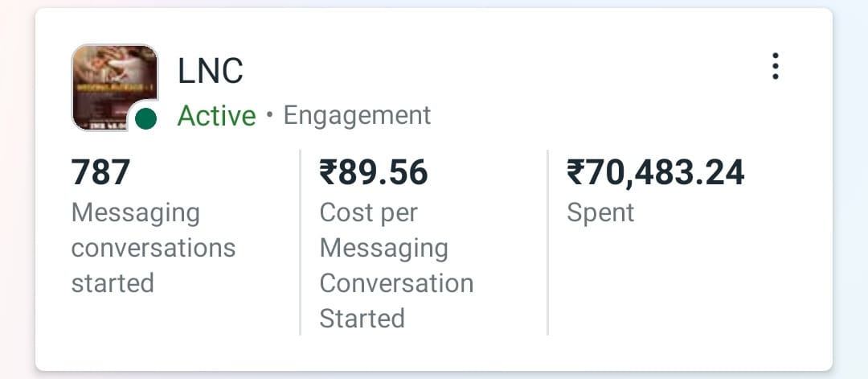This screenshot has width=868, height=379.
Task: Open the LNC campaign title
Action: pyautogui.click(x=210, y=72)
